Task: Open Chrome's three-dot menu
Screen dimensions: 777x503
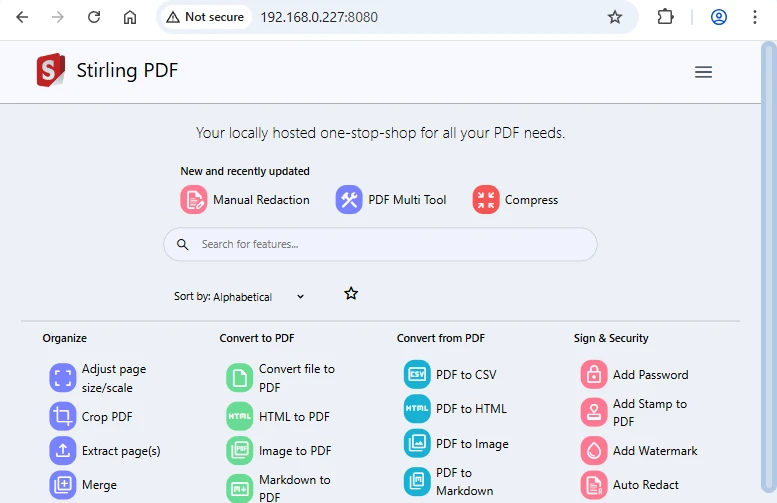Action: [755, 17]
